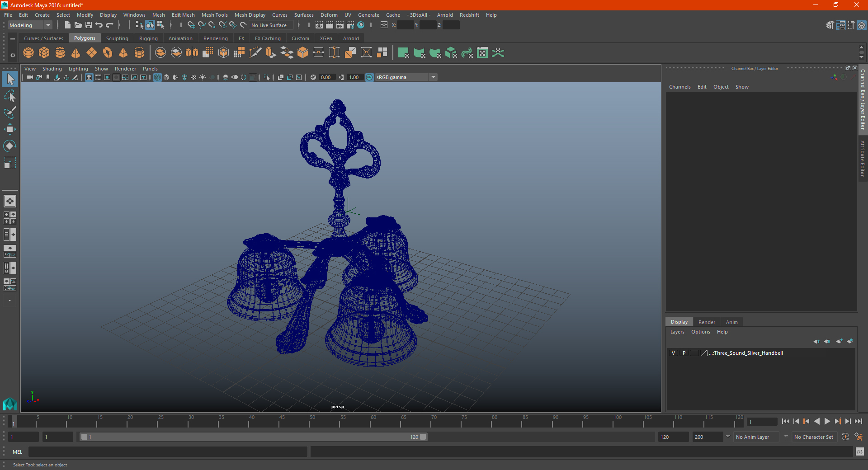
Task: Click the Save Scene disk icon
Action: (x=89, y=25)
